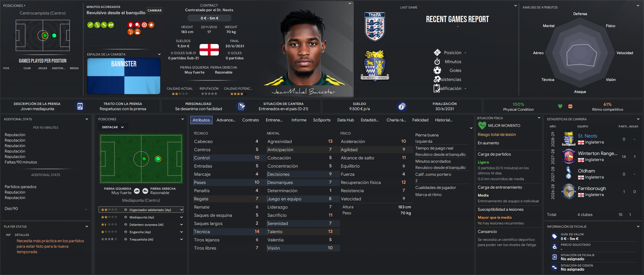The height and width of the screenshot is (275, 644).
Task: Click the green heart condition icon
Action: 560,106
